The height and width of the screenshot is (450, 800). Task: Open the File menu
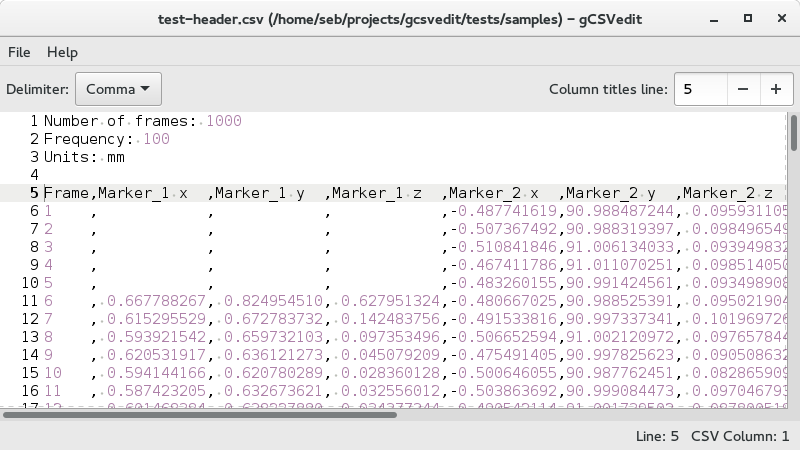[x=19, y=52]
